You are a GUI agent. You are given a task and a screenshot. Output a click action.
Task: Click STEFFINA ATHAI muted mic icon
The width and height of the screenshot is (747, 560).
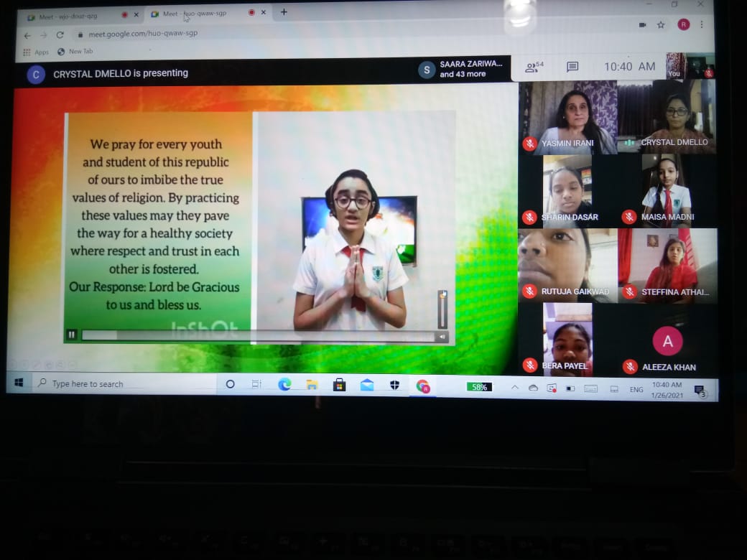click(629, 292)
